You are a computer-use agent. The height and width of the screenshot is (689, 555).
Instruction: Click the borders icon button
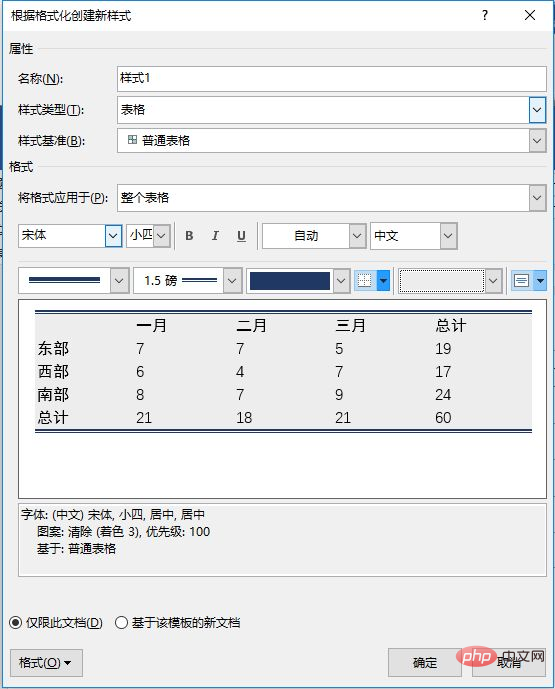(365, 280)
